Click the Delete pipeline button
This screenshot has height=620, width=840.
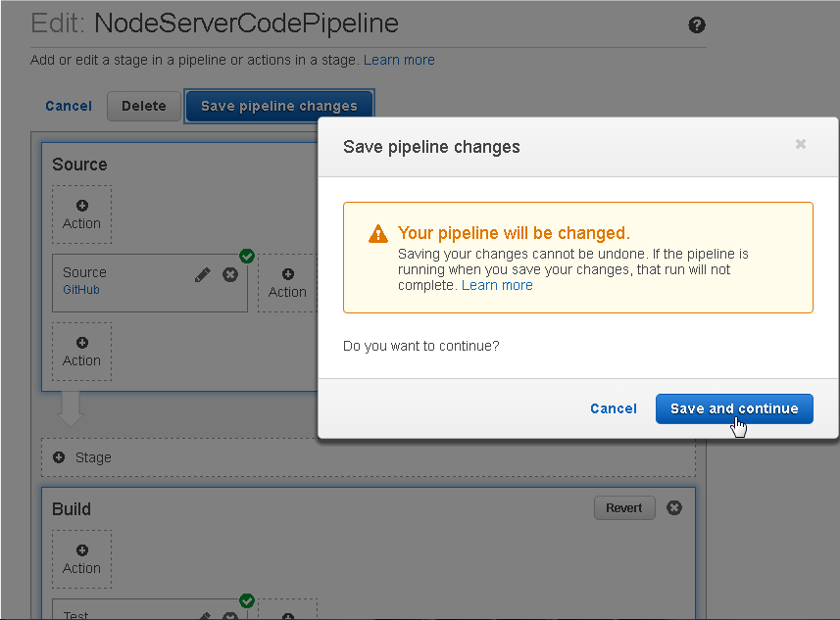(143, 106)
